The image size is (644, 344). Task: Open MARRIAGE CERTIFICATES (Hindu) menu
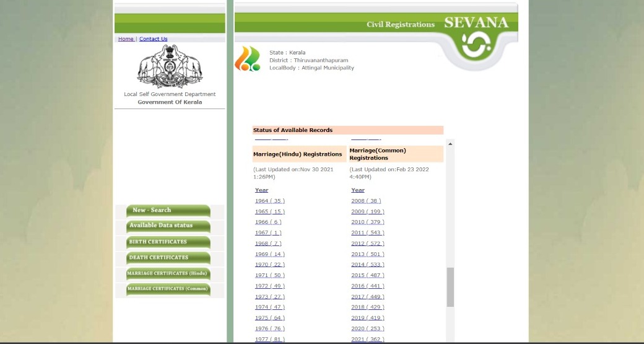click(x=168, y=273)
